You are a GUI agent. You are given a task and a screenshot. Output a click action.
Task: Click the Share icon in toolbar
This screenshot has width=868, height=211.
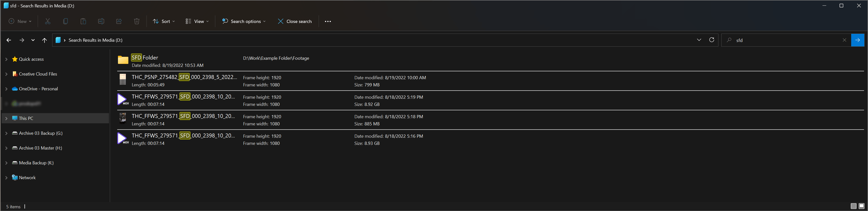[119, 21]
